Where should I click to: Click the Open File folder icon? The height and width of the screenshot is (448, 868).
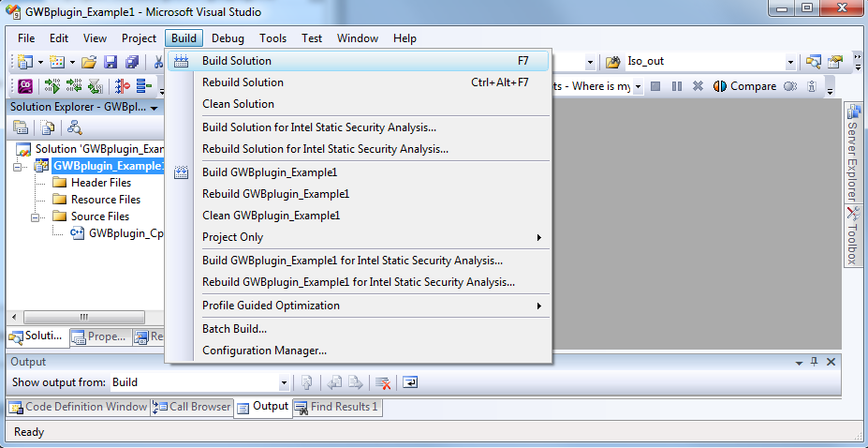89,62
